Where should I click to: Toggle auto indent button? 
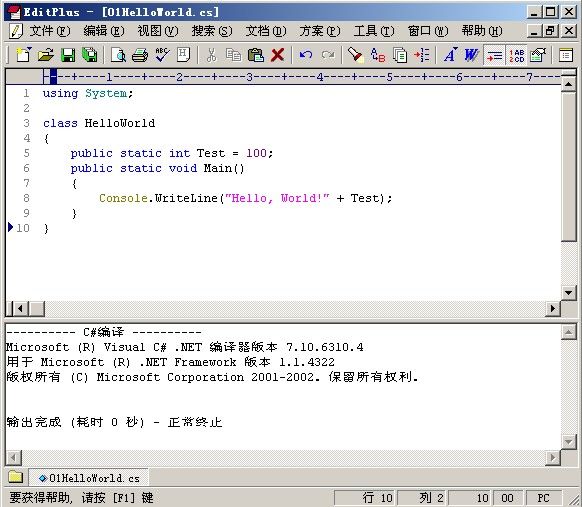point(494,55)
